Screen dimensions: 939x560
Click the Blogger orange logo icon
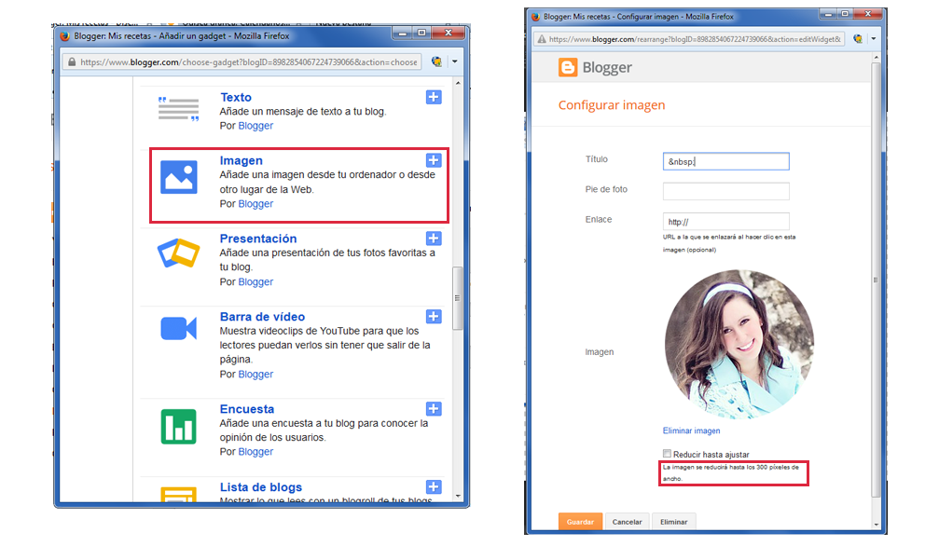(568, 67)
